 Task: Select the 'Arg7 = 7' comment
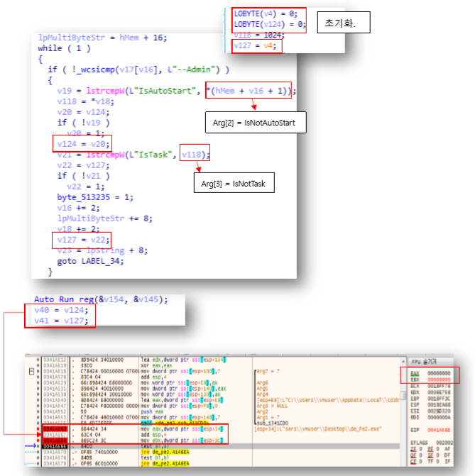tap(268, 371)
